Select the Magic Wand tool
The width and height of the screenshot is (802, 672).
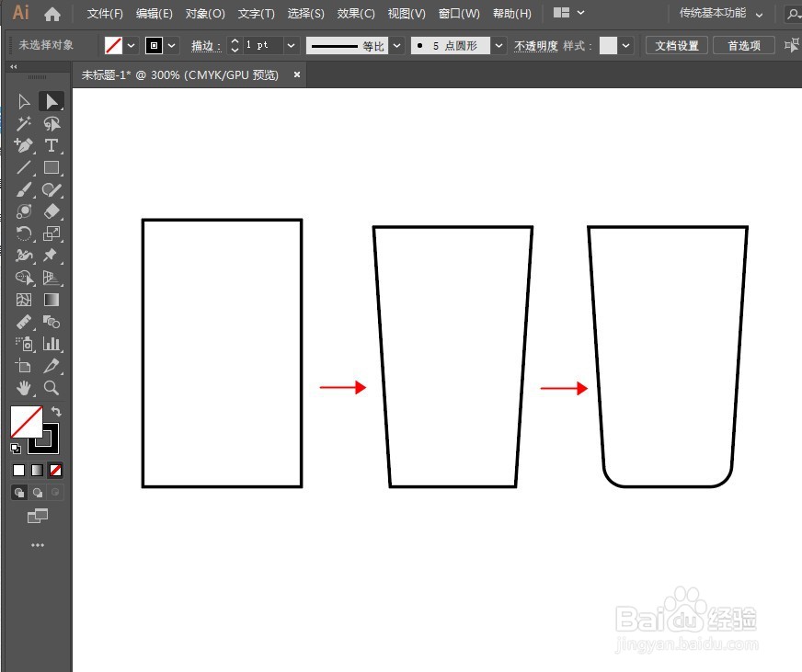tap(24, 124)
